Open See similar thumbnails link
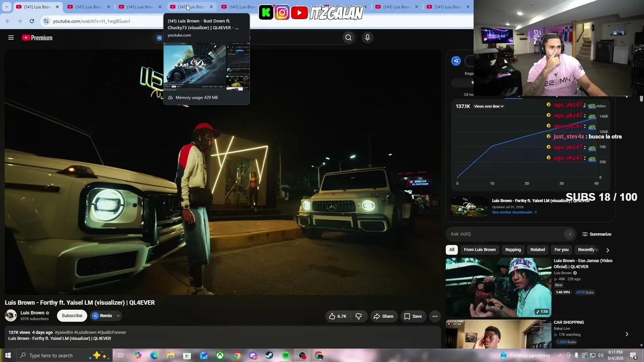The width and height of the screenshot is (644, 362). pos(514,212)
